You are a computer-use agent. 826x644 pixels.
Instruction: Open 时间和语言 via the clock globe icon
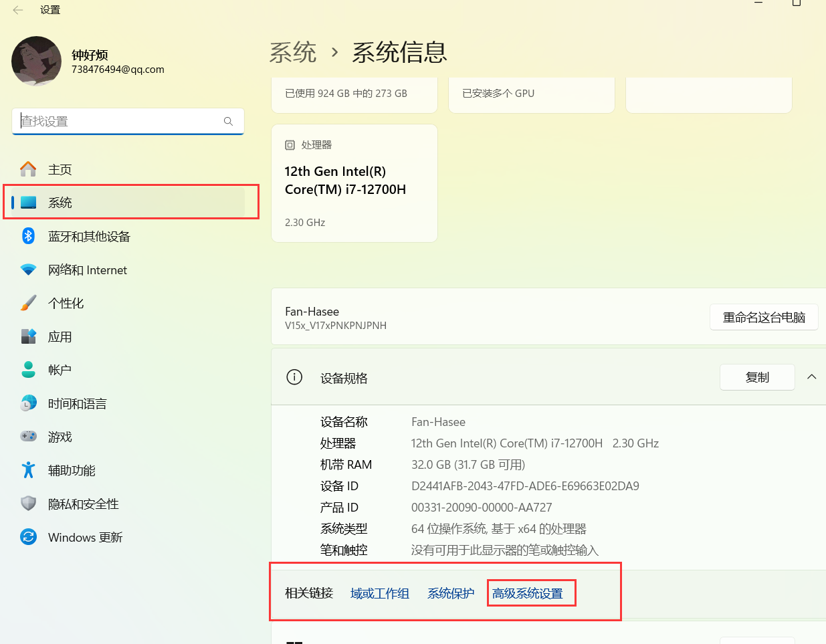[x=28, y=403]
